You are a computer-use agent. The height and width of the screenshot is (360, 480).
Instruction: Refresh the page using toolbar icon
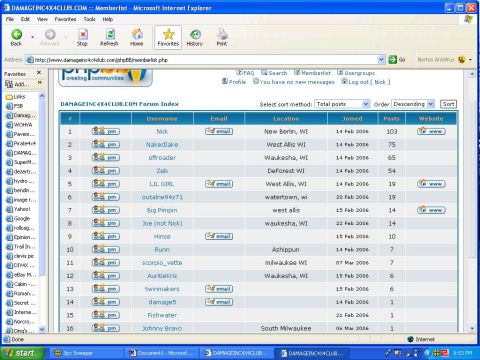pyautogui.click(x=109, y=37)
